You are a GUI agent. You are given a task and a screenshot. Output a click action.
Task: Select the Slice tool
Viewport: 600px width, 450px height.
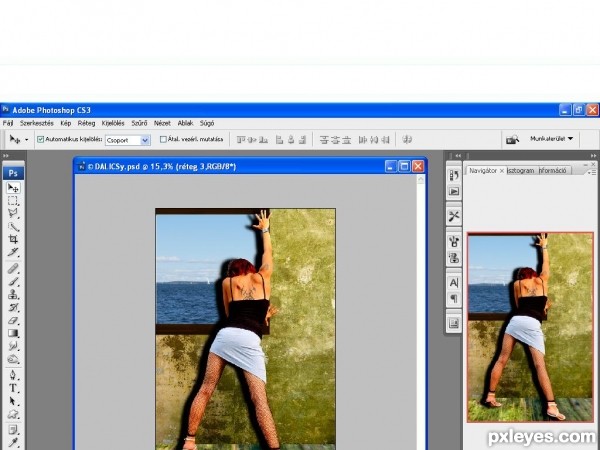pyautogui.click(x=13, y=253)
